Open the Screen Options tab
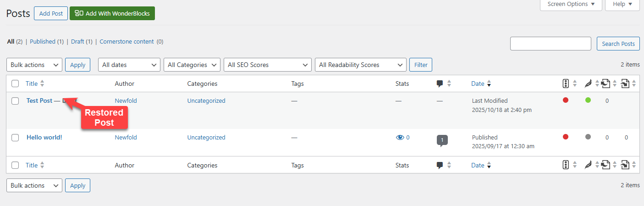The width and height of the screenshot is (644, 206). 570,4
